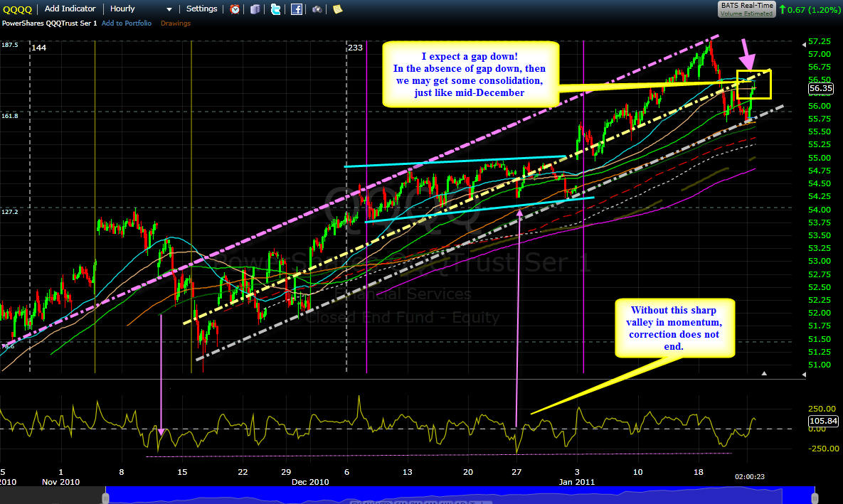Click the current price label 56.35
The height and width of the screenshot is (504, 843).
tap(821, 89)
